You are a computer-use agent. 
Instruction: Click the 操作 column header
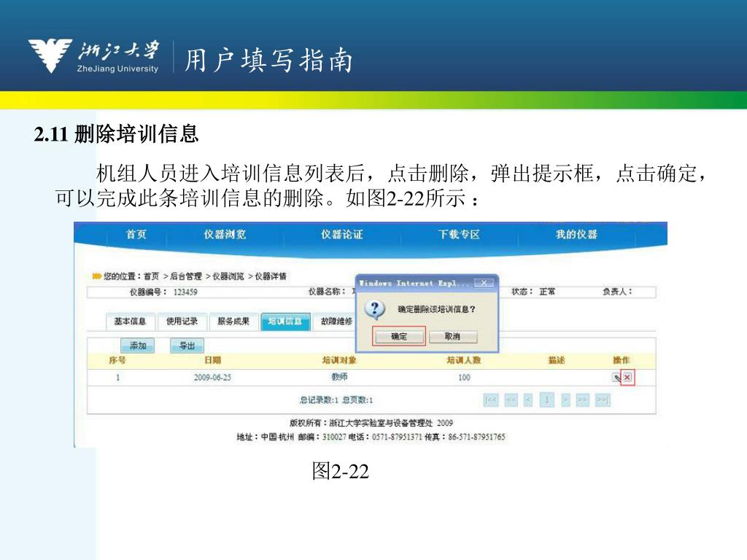[x=622, y=360]
